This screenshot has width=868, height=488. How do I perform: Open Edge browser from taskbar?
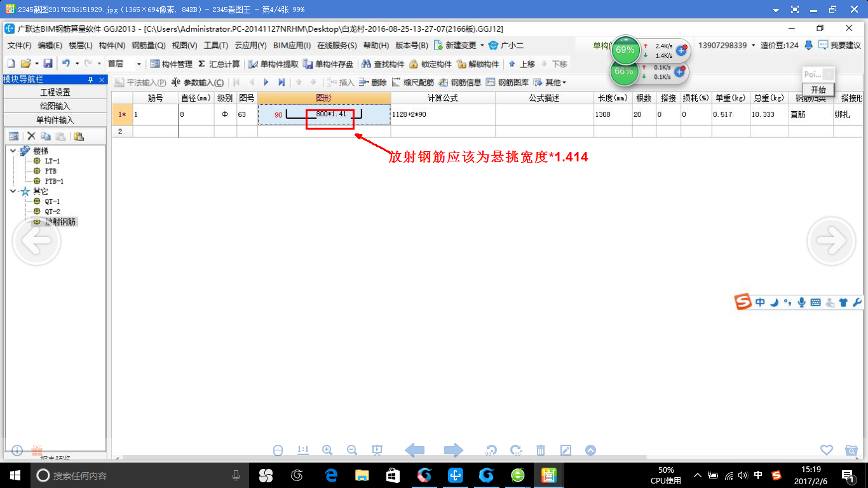click(331, 475)
